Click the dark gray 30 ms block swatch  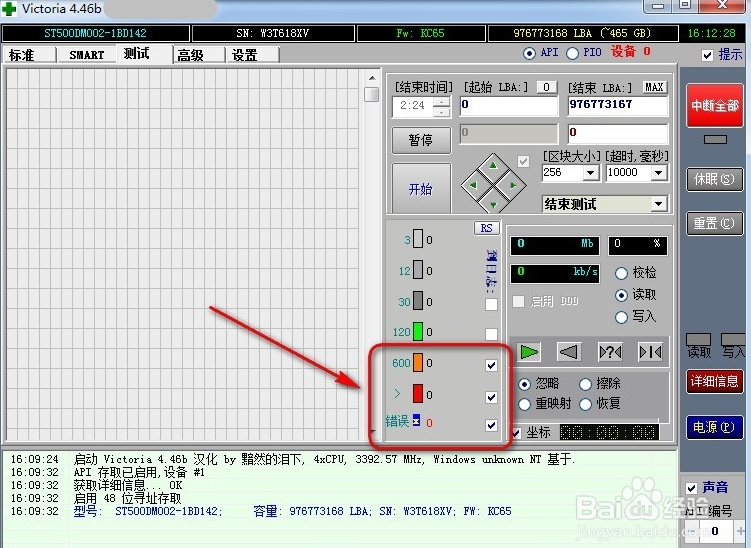[418, 301]
